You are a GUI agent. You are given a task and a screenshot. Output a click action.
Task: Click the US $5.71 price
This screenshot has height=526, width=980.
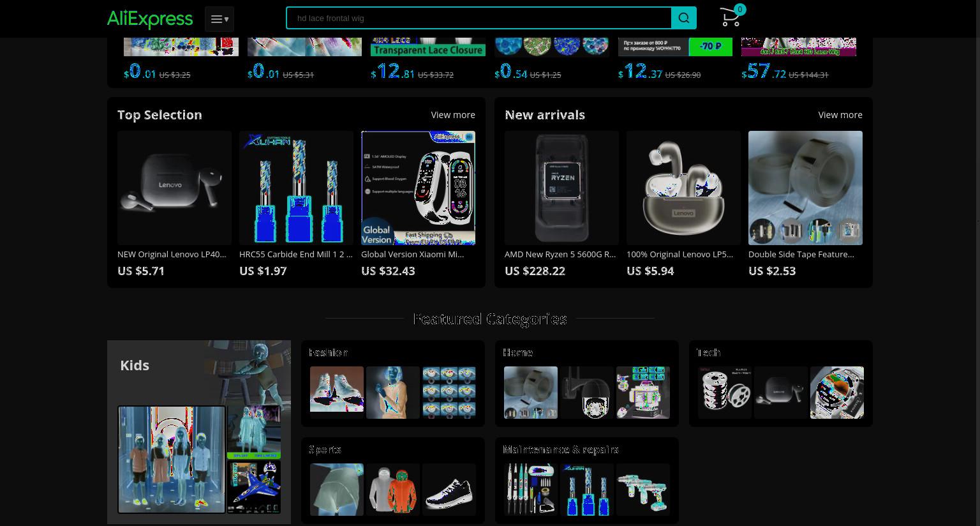click(141, 271)
